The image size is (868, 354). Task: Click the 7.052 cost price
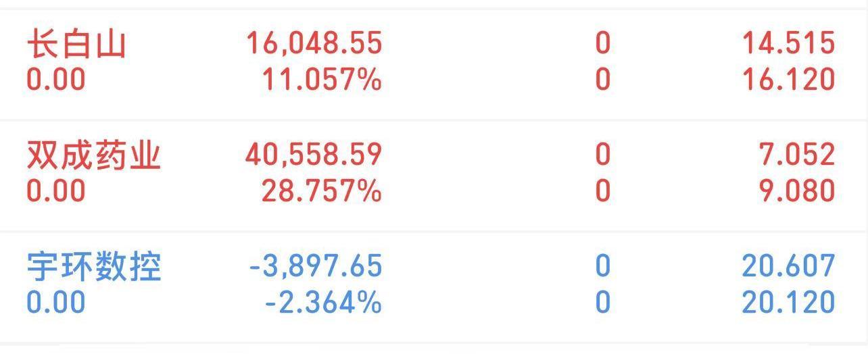797,155
